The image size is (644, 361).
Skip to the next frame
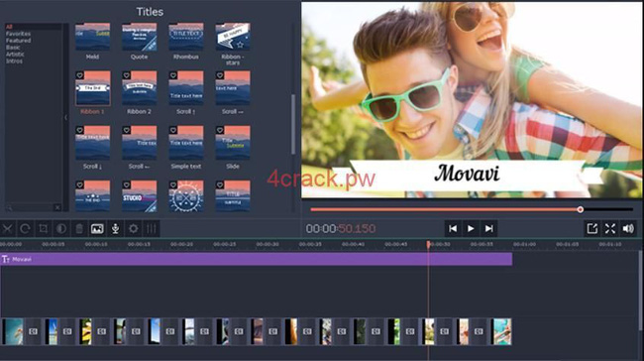click(488, 229)
